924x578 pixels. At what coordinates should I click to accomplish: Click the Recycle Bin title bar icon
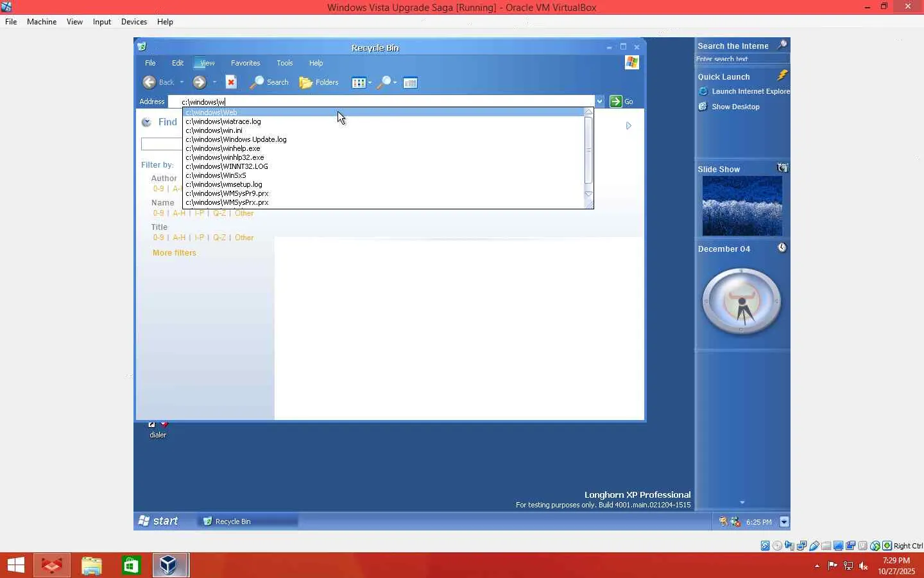pos(142,47)
